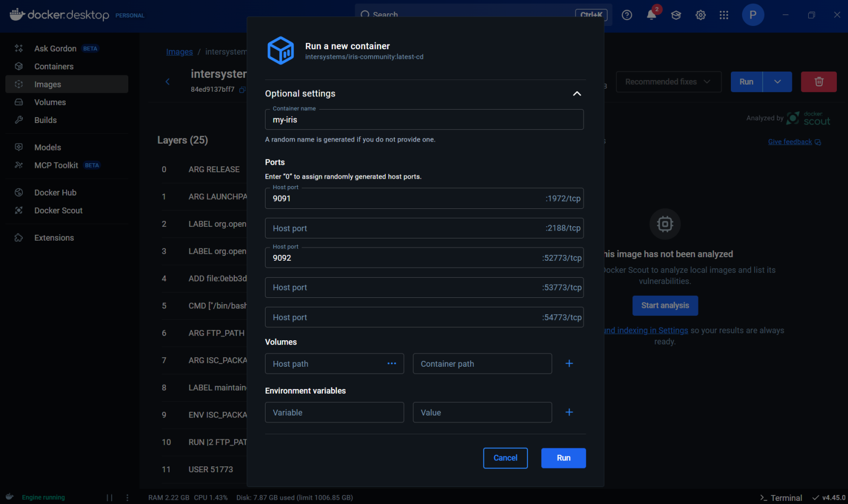This screenshot has width=848, height=504.
Task: Go to Volumes in the sidebar
Action: coord(50,102)
